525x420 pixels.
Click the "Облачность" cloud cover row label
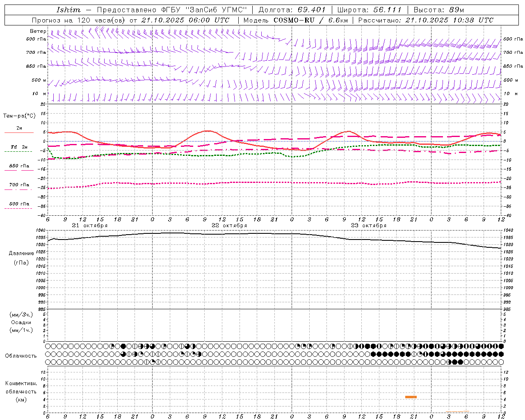pyautogui.click(x=21, y=356)
